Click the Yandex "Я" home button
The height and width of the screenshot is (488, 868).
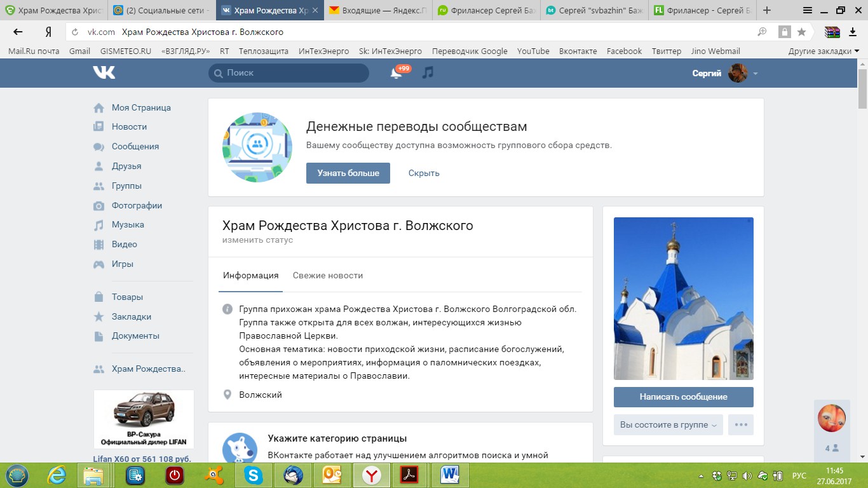click(x=48, y=32)
